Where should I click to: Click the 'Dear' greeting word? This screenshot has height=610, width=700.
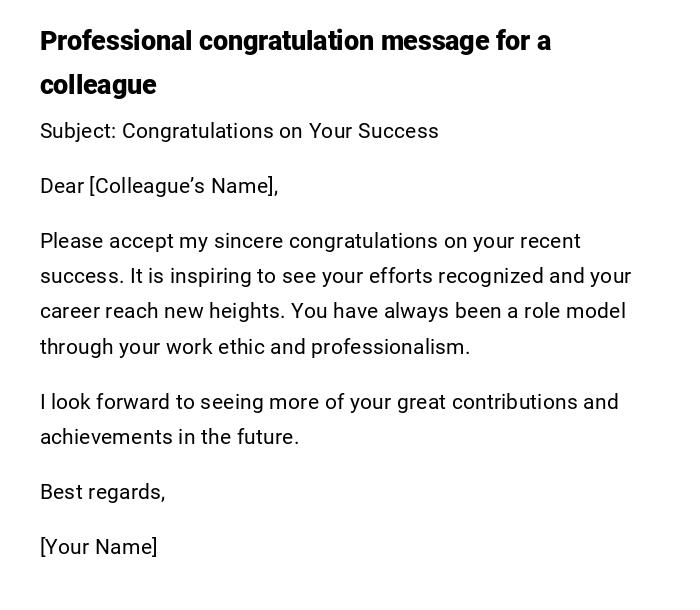tap(61, 186)
